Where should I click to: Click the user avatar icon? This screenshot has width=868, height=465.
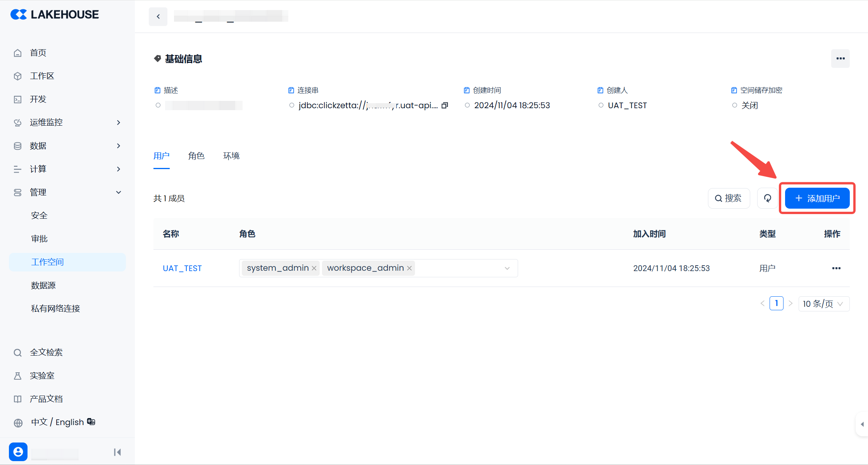click(x=18, y=452)
